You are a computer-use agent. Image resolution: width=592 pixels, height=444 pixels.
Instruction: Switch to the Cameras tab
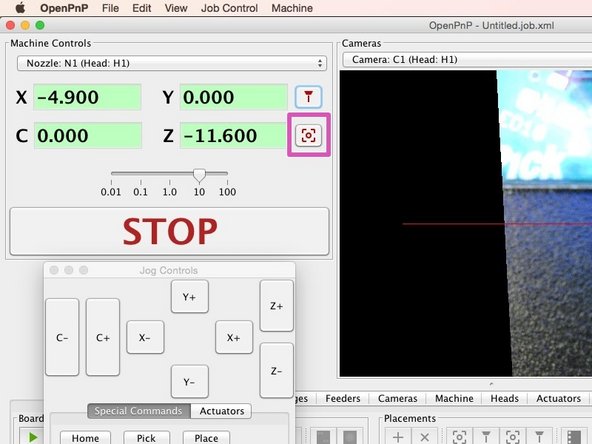click(x=398, y=398)
